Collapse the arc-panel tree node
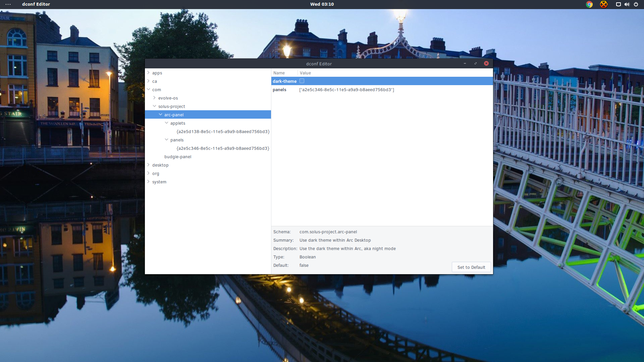Viewport: 644px width, 362px height. 160,114
